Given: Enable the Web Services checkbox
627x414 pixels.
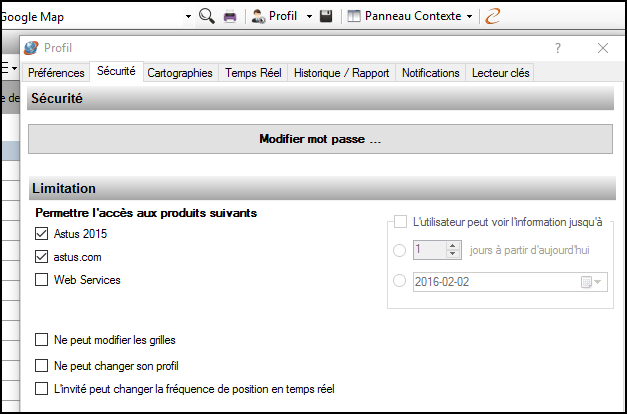Looking at the screenshot, I should pyautogui.click(x=41, y=280).
